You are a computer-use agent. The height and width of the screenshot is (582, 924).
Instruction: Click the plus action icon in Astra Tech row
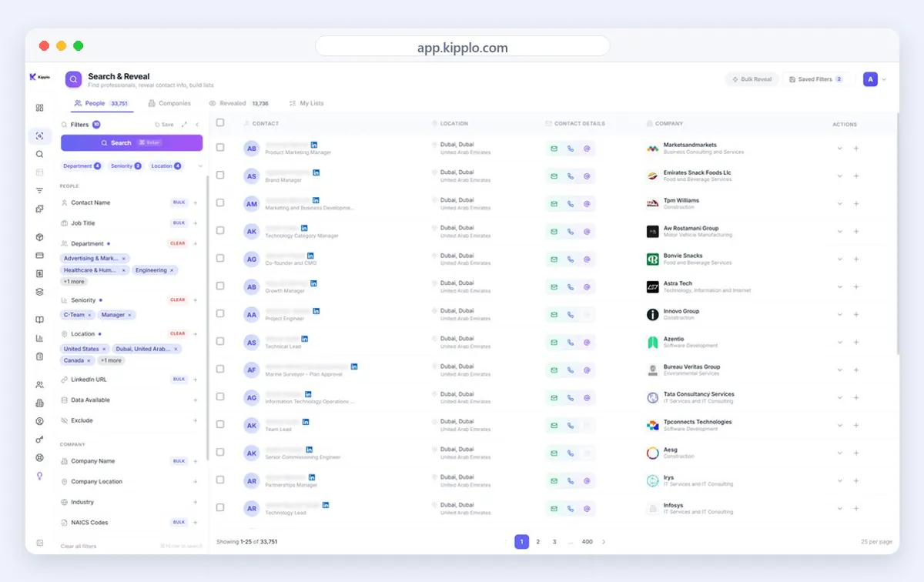click(x=856, y=287)
